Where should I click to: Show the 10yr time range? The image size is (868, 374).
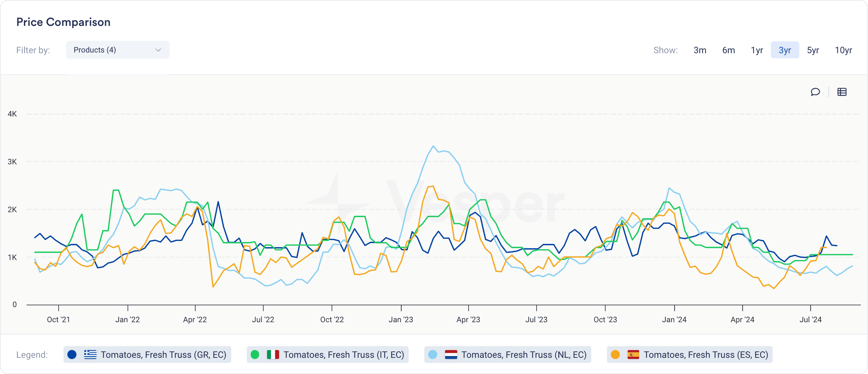pos(844,50)
